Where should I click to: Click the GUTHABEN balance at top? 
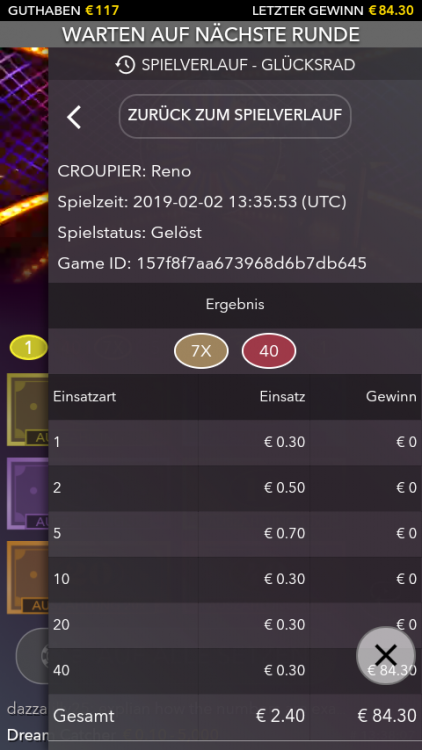tap(64, 10)
